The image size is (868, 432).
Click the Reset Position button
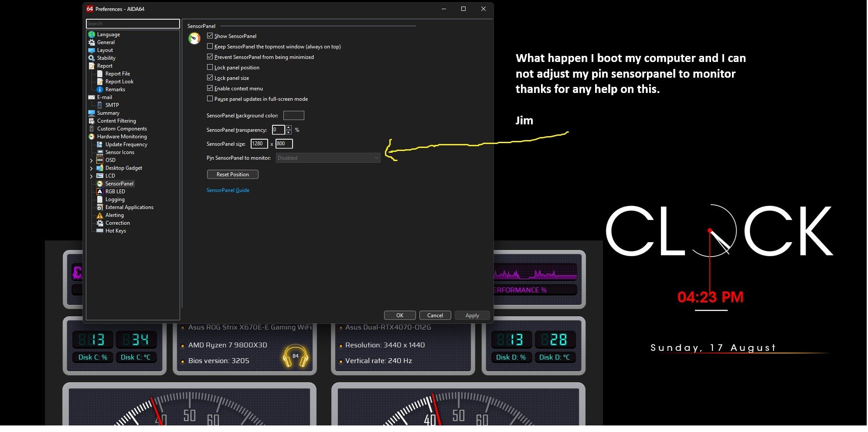[232, 175]
